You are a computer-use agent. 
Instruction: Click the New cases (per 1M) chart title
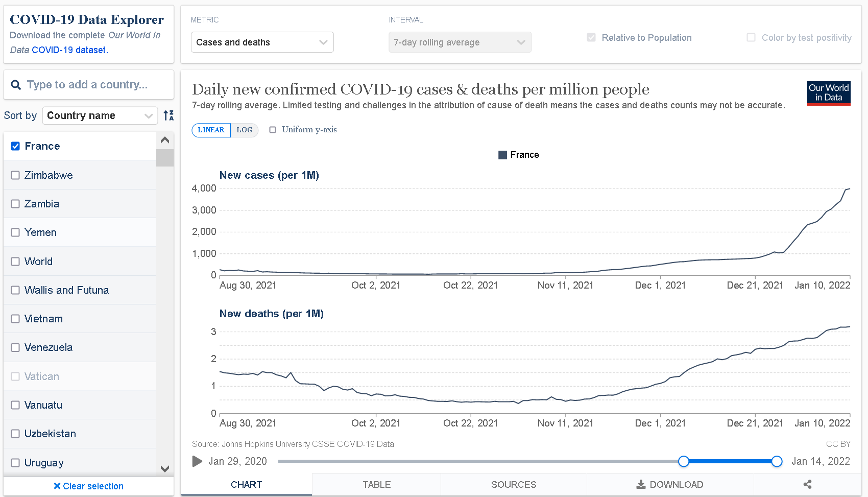(269, 175)
